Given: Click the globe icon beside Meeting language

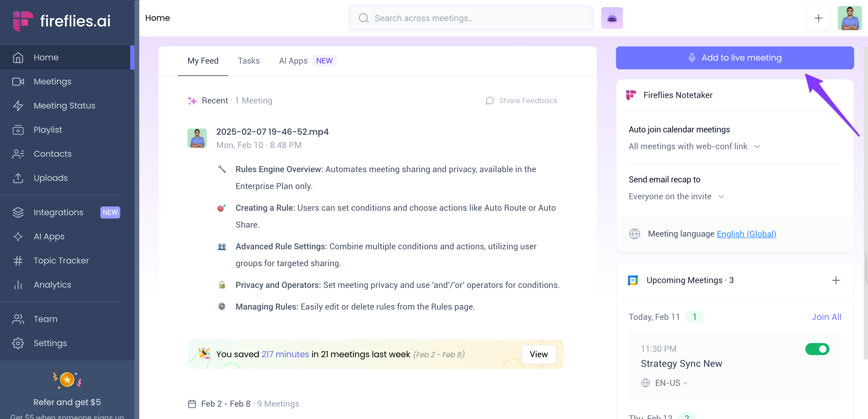Looking at the screenshot, I should [x=634, y=234].
